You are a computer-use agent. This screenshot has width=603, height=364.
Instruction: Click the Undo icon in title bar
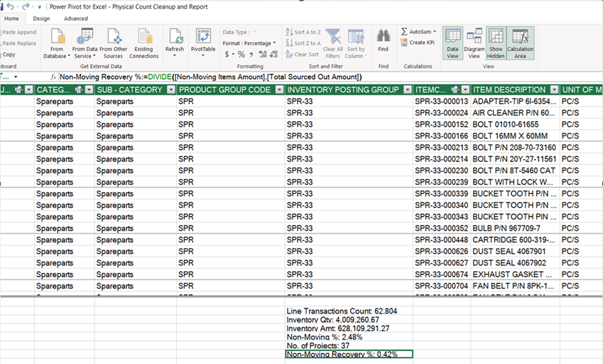(x=10, y=6)
